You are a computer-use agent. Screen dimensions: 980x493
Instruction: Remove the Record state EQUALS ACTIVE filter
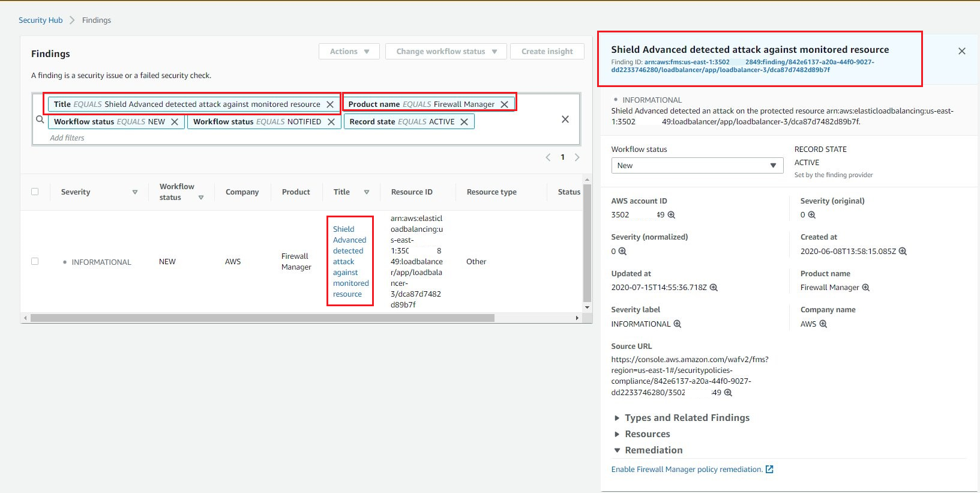464,122
